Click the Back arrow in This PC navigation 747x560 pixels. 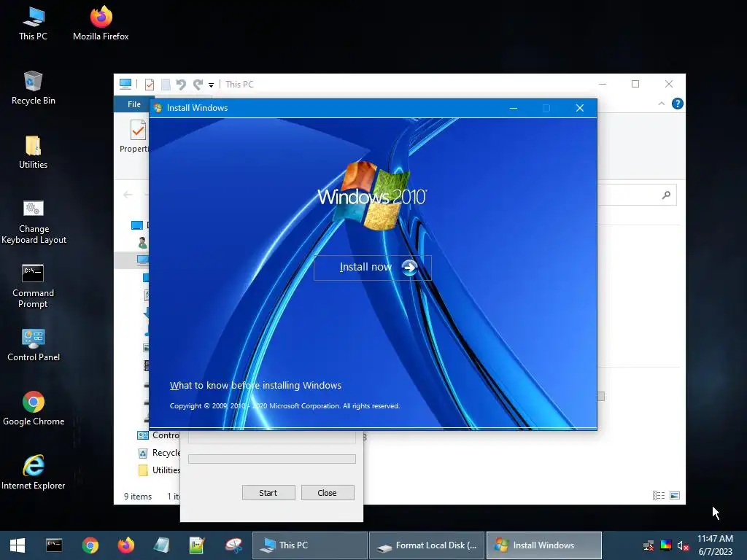pos(128,194)
